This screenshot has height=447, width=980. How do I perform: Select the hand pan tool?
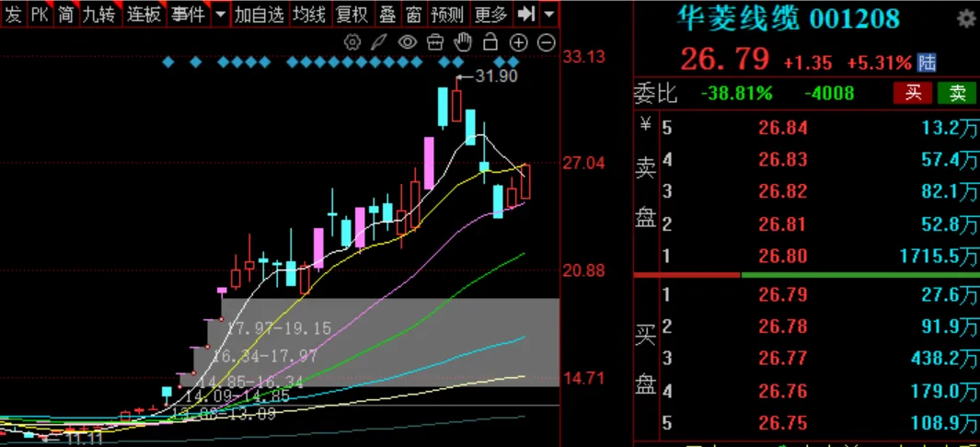tap(463, 42)
